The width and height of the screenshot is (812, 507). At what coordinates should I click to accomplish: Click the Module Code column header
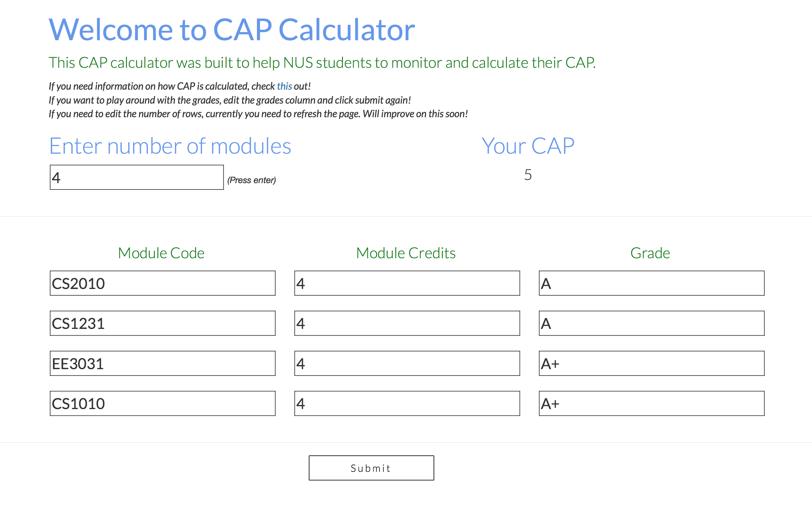(x=161, y=253)
